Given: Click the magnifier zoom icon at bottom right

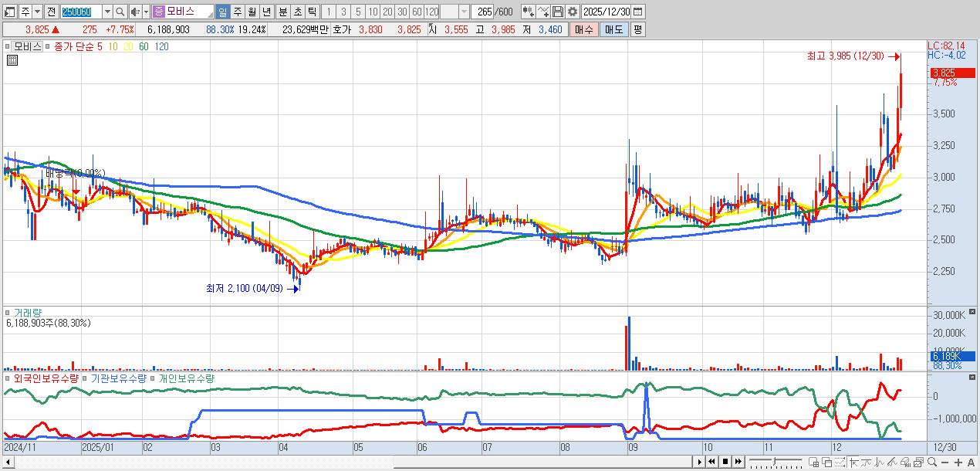Looking at the screenshot, I should (x=931, y=462).
